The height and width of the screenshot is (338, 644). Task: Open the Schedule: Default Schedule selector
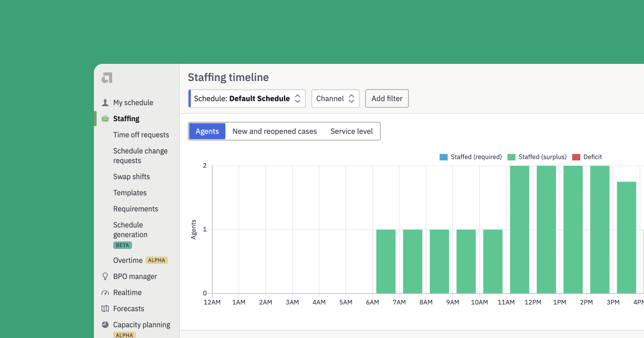click(x=247, y=98)
